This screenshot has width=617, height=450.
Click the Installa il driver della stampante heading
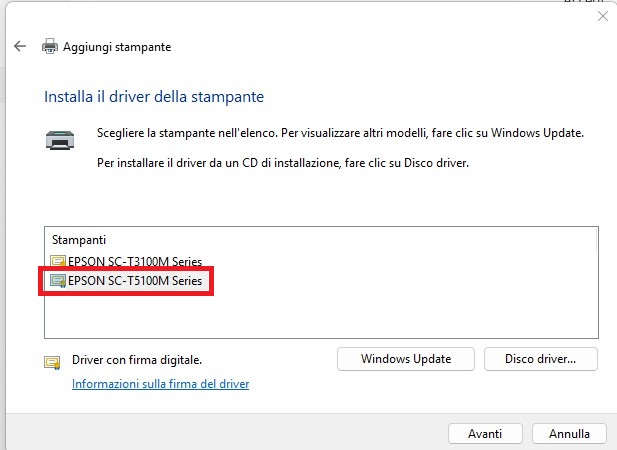click(x=154, y=97)
